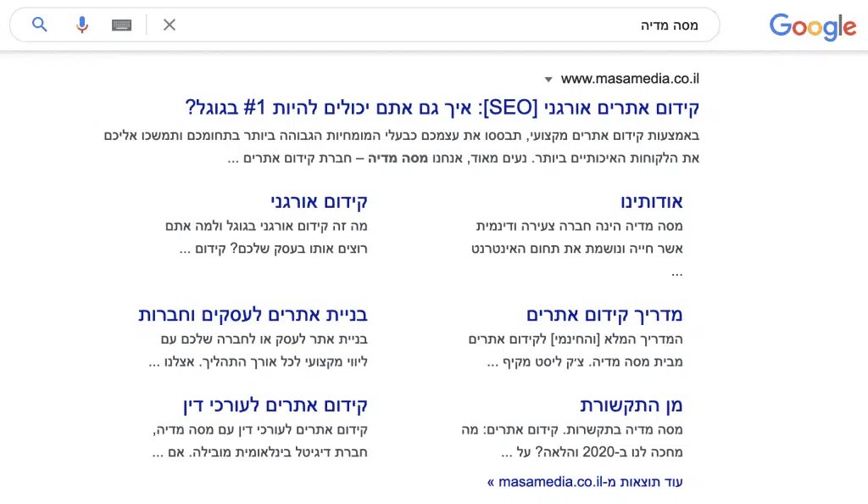Click the blue search magnifier icon
868x504 pixels.
[40, 25]
